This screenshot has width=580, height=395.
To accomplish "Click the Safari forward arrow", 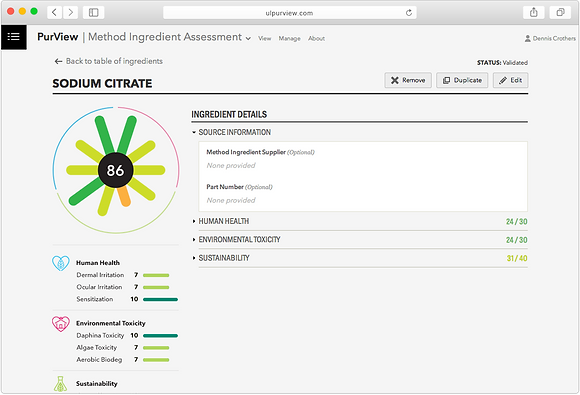I will tap(70, 13).
